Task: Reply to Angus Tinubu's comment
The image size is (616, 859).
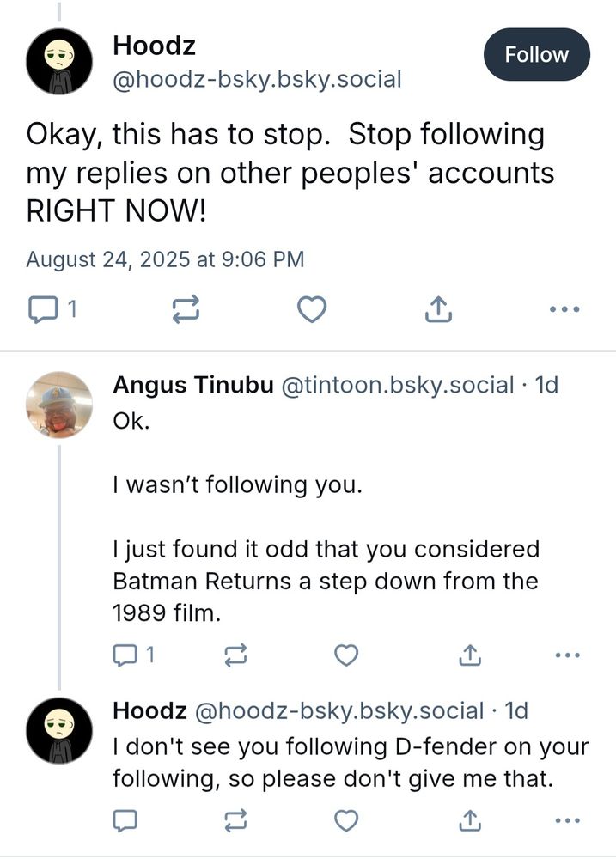Action: click(x=126, y=655)
